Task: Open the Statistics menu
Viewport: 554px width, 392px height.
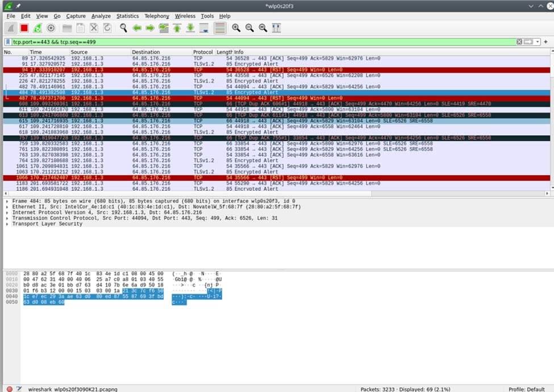Action: coord(127,16)
